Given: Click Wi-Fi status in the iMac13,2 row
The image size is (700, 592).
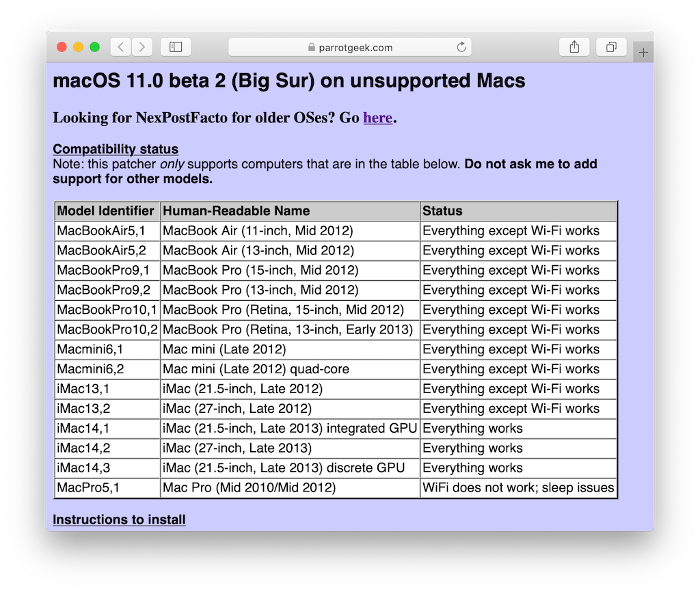Looking at the screenshot, I should [518, 409].
